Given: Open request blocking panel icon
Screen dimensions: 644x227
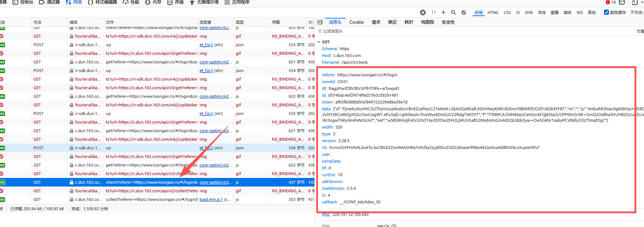Looking at the screenshot, I should 463,13.
